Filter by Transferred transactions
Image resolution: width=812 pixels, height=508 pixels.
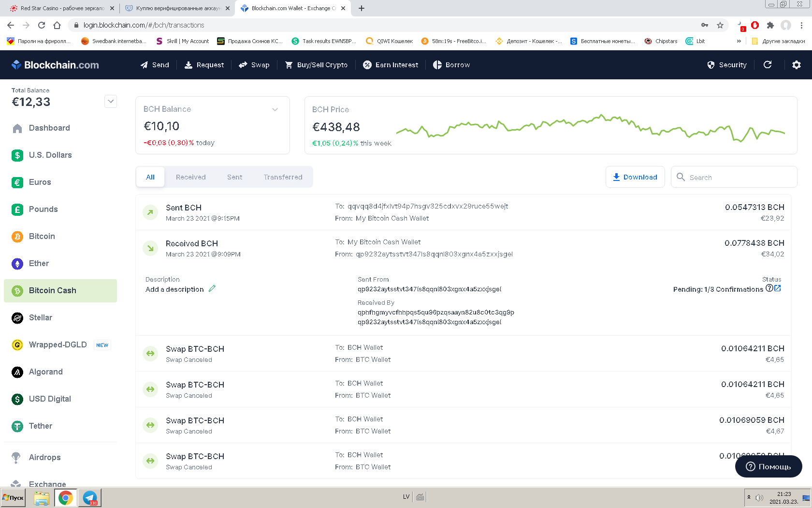(283, 177)
